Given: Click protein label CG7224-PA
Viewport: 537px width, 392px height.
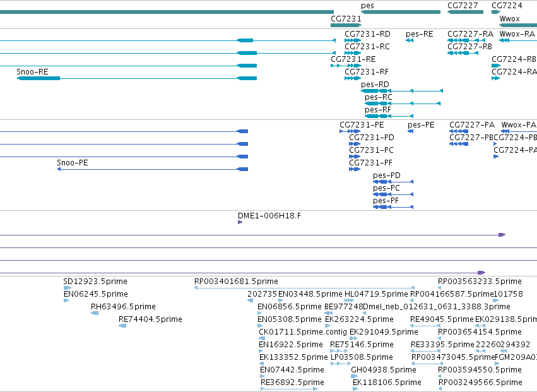Looking at the screenshot, I should click(x=516, y=150).
